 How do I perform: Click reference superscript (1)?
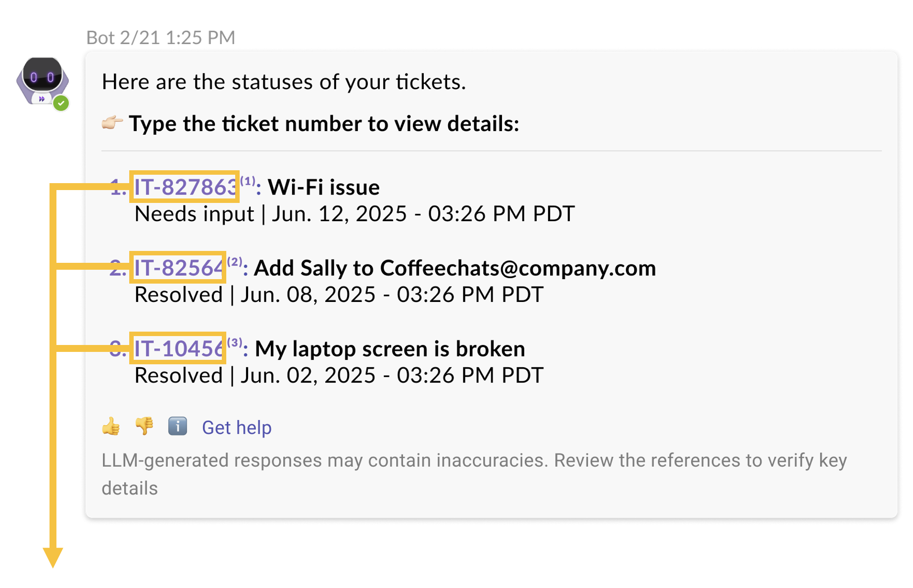[248, 181]
